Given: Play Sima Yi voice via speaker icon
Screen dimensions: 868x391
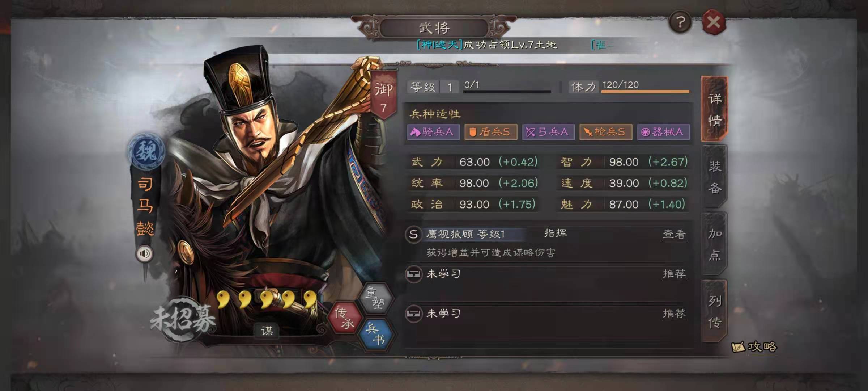Looking at the screenshot, I should (145, 253).
